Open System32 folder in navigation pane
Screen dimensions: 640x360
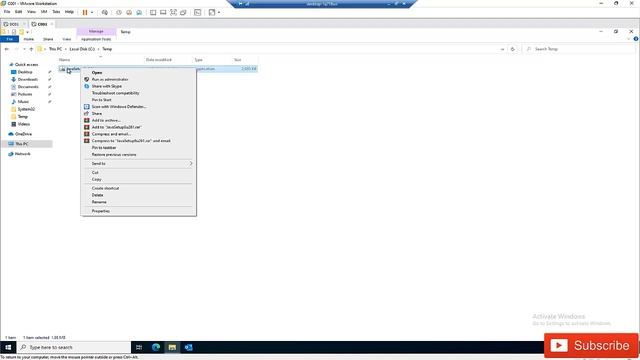click(26, 109)
